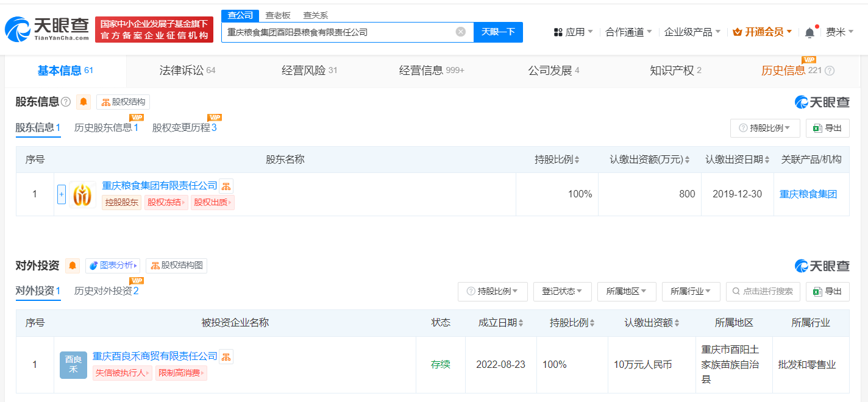Open the 合作通道 dropdown

628,32
